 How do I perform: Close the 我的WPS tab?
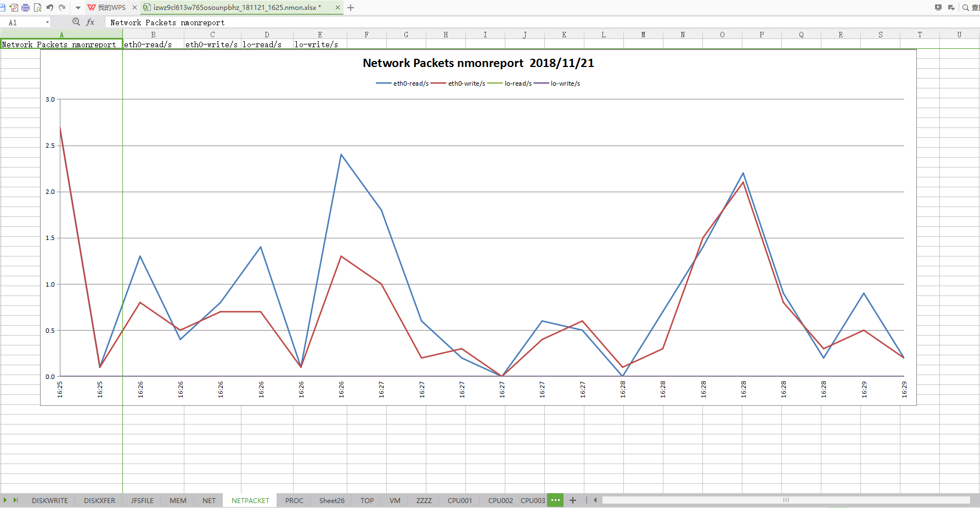click(x=134, y=8)
